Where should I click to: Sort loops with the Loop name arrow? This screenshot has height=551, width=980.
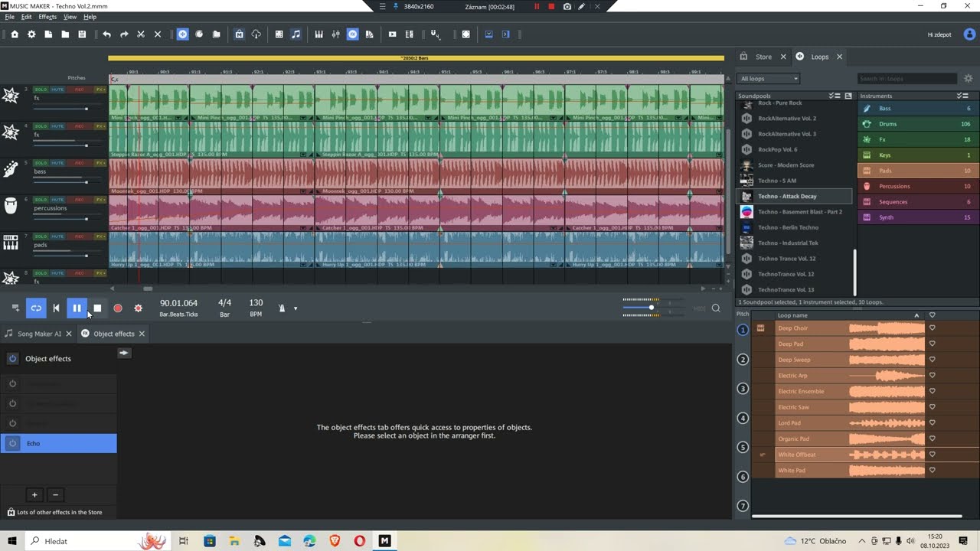pos(916,315)
